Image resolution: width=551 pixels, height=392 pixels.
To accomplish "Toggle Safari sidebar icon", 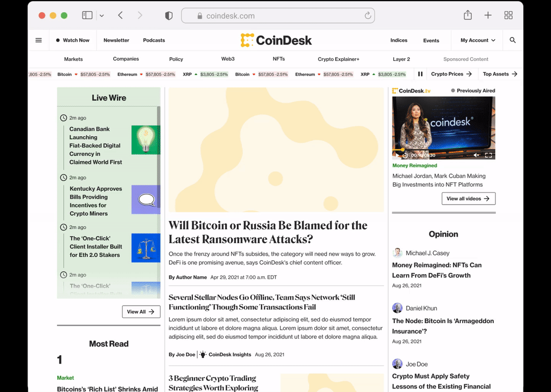I will 87,15.
